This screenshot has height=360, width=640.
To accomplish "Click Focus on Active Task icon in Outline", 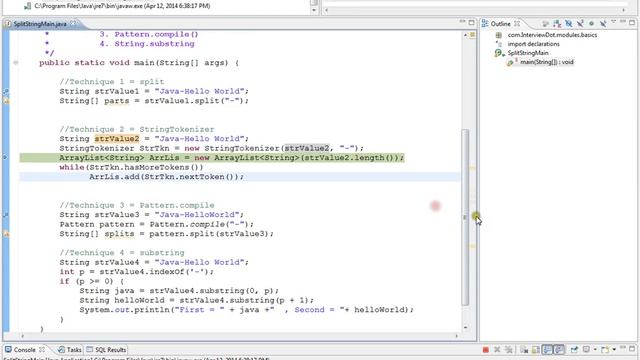I will (x=545, y=24).
